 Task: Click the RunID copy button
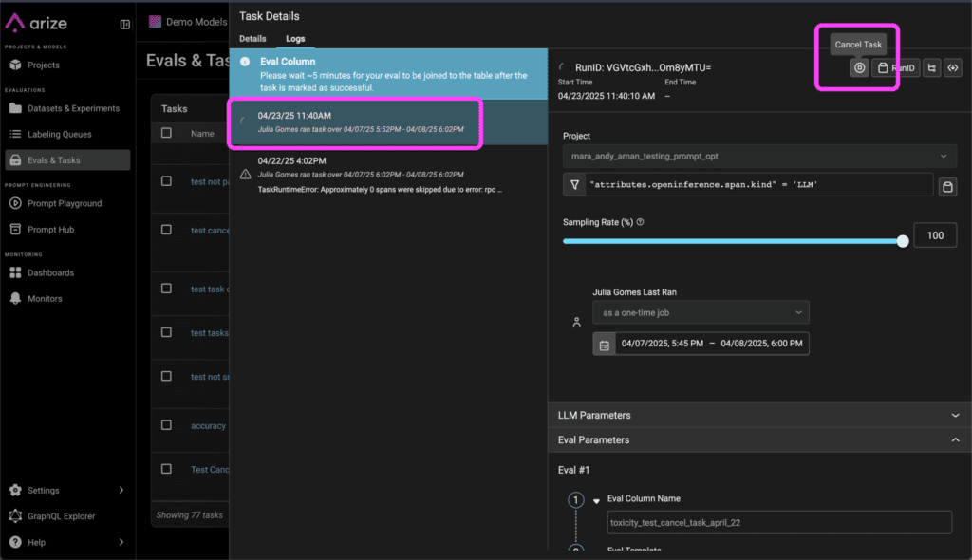[896, 67]
